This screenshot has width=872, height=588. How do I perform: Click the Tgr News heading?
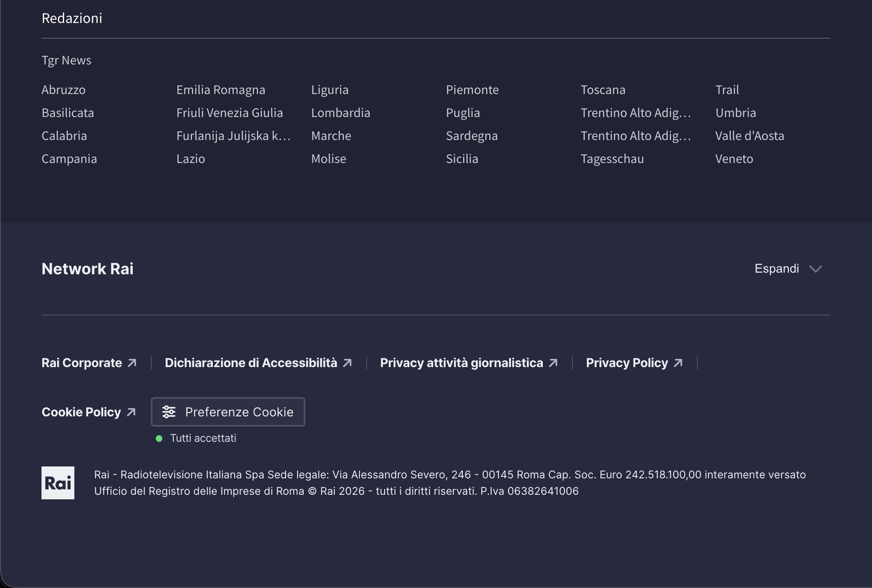tap(67, 60)
